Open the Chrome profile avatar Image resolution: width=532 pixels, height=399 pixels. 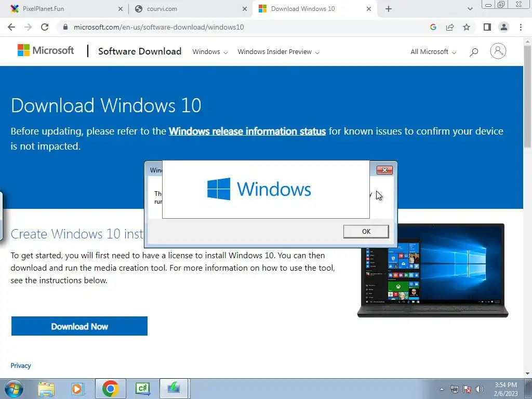pyautogui.click(x=504, y=27)
